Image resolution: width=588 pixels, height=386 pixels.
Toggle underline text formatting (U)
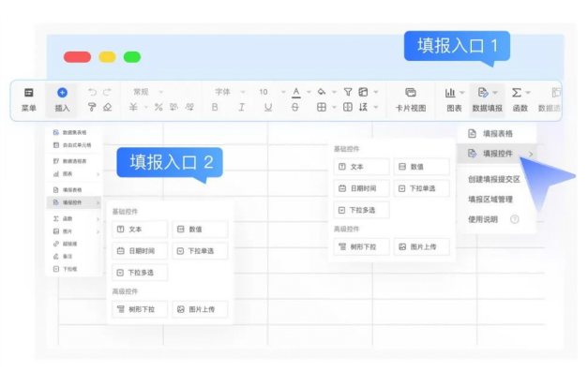point(268,108)
